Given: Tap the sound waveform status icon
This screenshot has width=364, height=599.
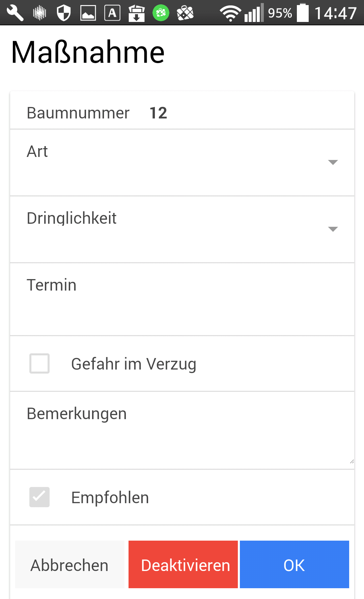Looking at the screenshot, I should pos(39,13).
